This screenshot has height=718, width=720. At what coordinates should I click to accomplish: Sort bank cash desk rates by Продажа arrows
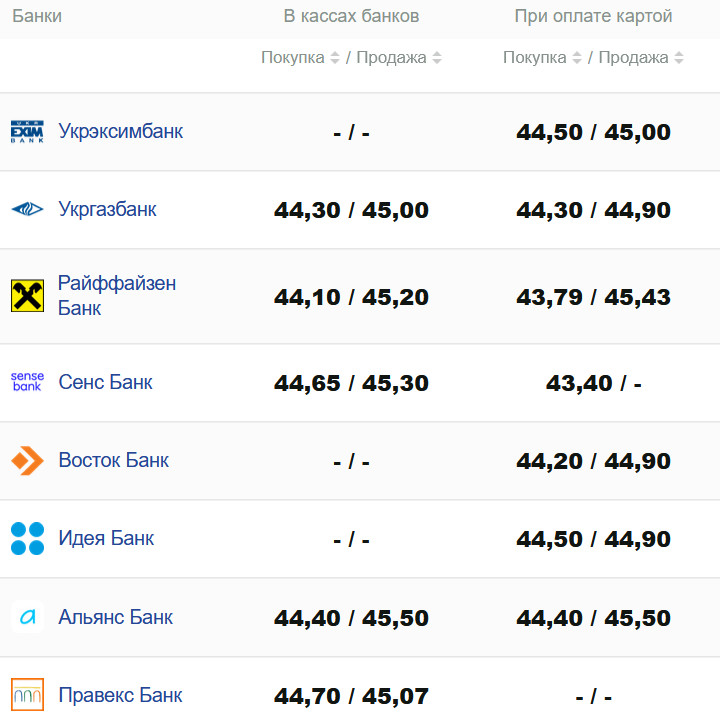(x=437, y=58)
